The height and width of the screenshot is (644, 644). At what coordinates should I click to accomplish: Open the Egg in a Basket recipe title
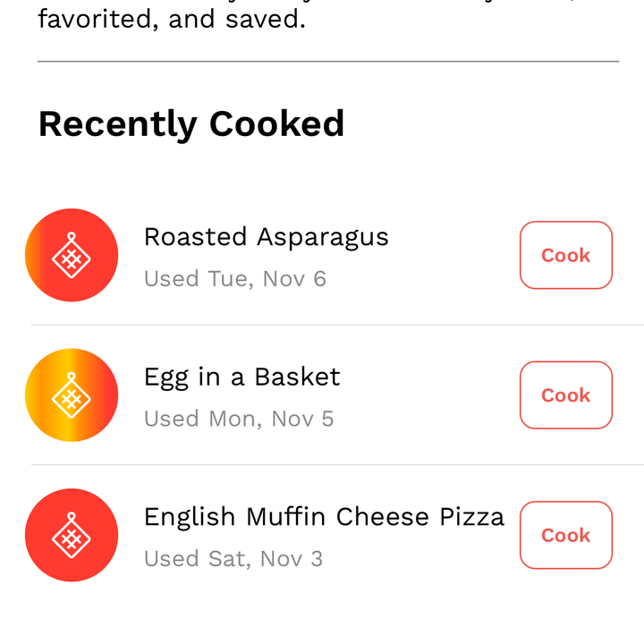(x=241, y=377)
